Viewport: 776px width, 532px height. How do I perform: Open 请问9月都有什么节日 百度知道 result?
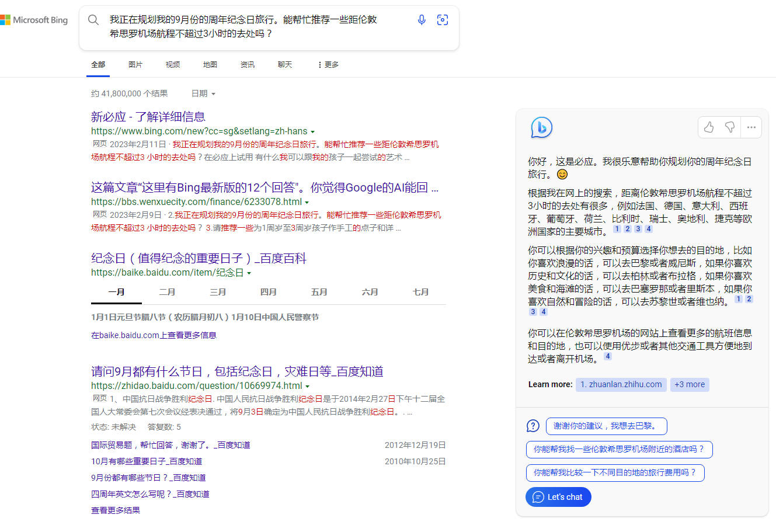click(x=237, y=371)
